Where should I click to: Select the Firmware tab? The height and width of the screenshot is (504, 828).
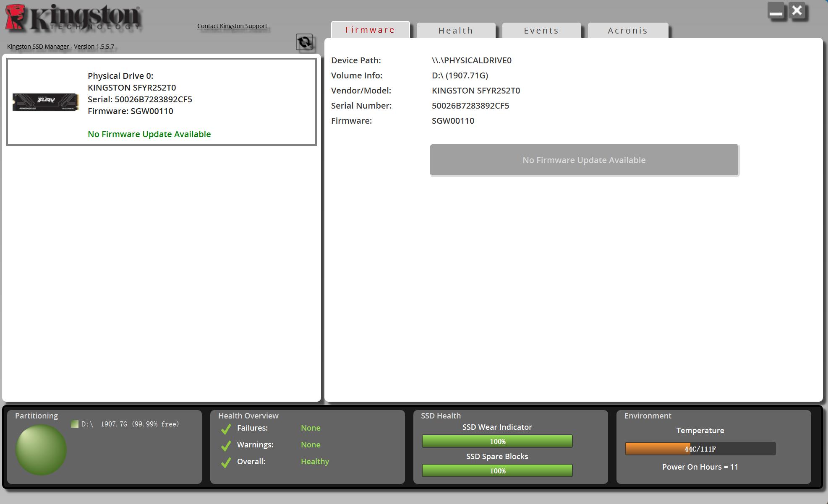coord(370,30)
